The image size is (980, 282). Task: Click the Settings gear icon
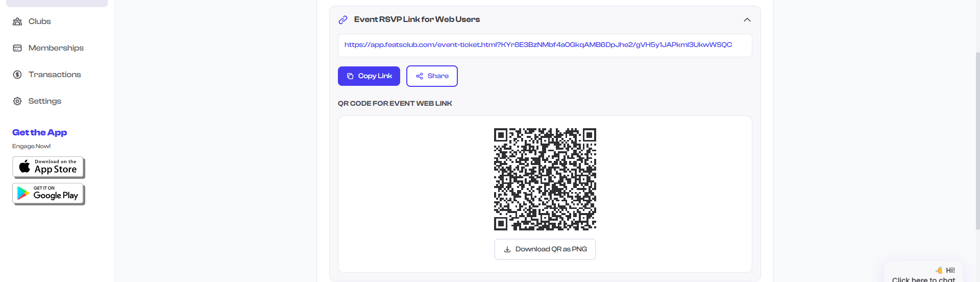point(17,101)
